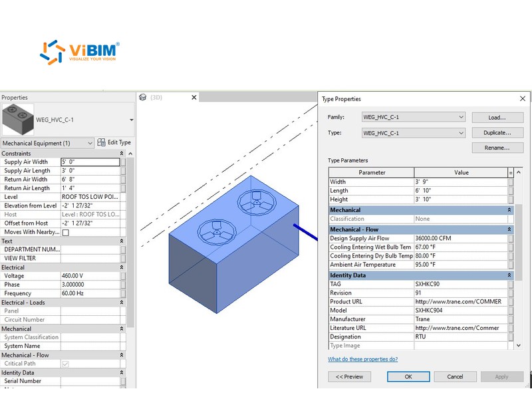The image size is (532, 399).
Task: Click the 3D view home icon
Action: (143, 97)
